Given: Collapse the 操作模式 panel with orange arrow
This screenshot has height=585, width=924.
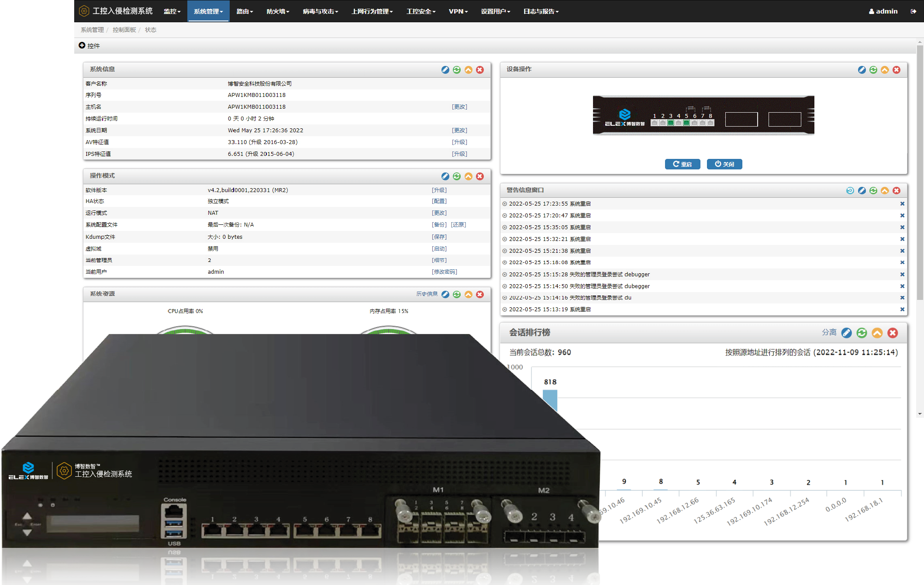Looking at the screenshot, I should coord(468,176).
